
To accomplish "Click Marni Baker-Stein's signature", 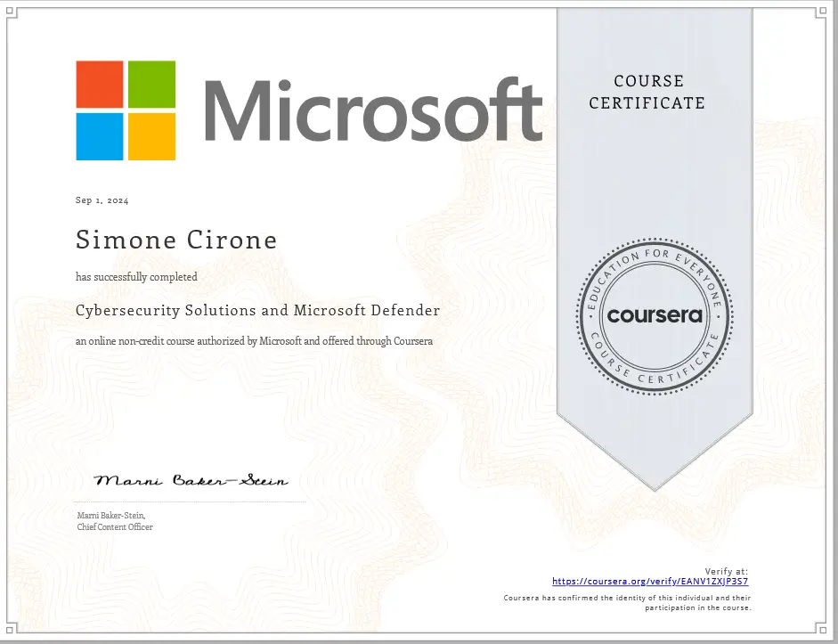I will click(x=191, y=479).
